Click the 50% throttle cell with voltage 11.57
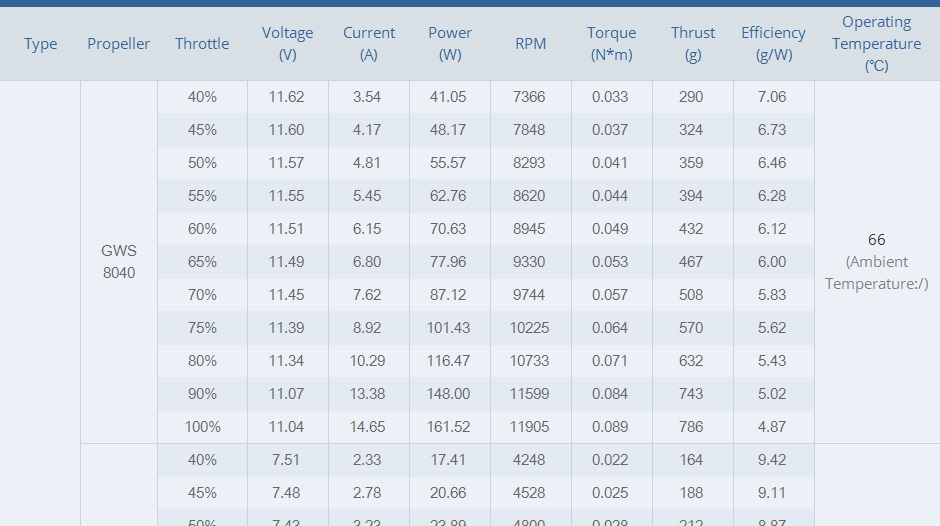The image size is (940, 526). (202, 163)
